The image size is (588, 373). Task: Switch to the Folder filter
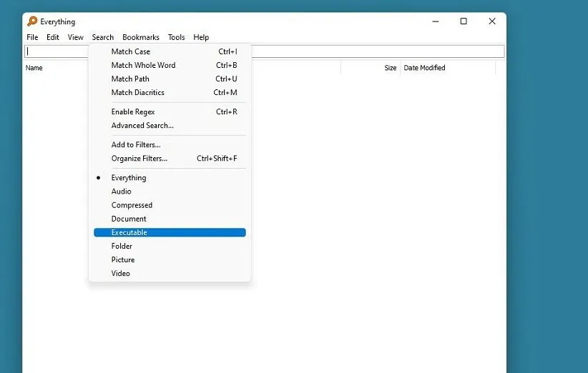click(122, 246)
